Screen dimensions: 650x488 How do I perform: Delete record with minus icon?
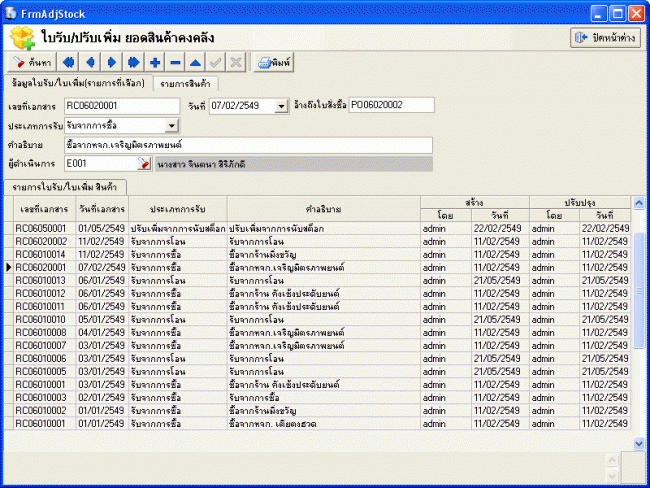click(x=175, y=63)
